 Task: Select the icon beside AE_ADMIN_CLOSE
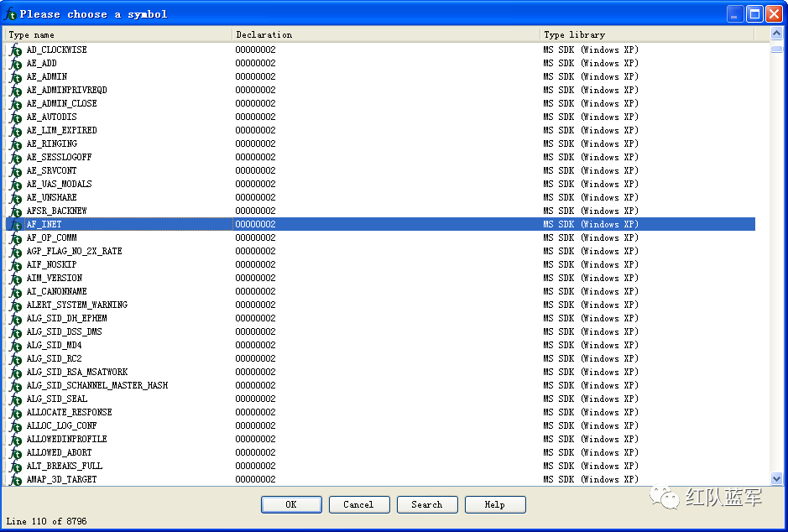[x=16, y=104]
